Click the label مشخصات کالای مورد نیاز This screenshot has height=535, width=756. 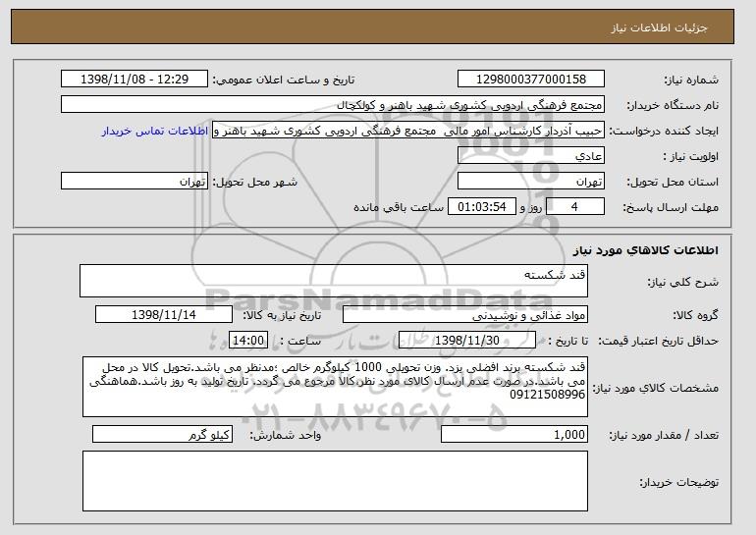point(655,388)
